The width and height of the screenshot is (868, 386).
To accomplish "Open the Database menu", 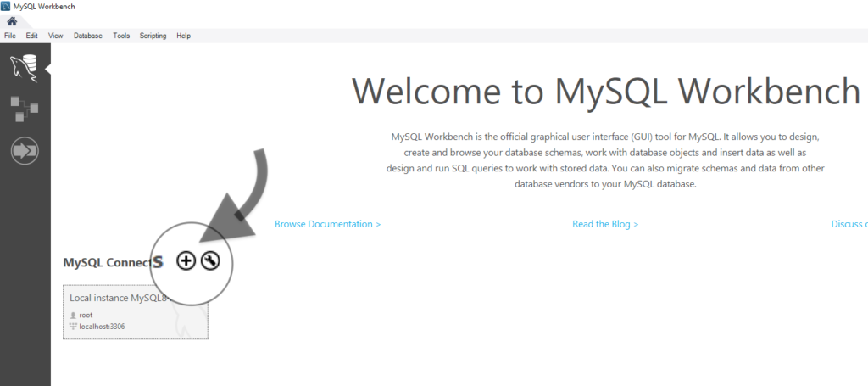I will (x=88, y=36).
